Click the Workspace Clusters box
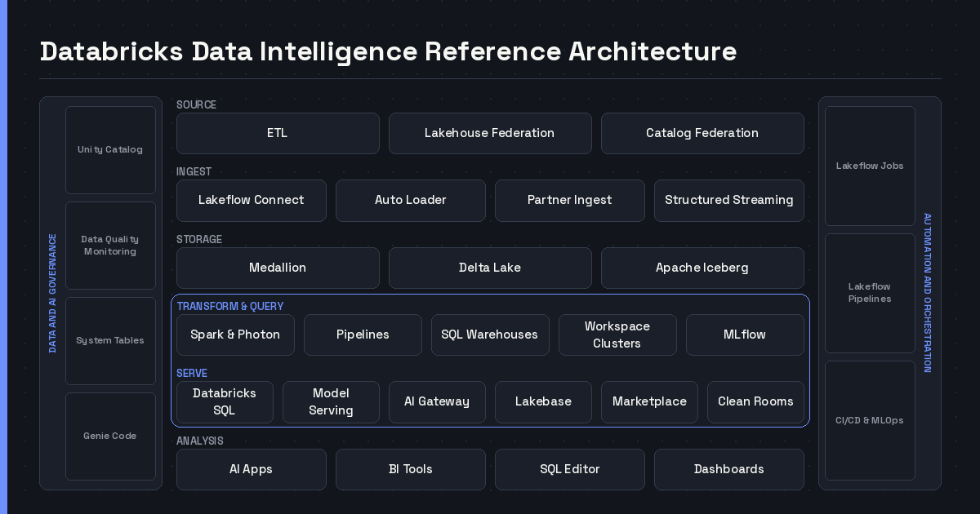This screenshot has height=514, width=980. coord(617,335)
